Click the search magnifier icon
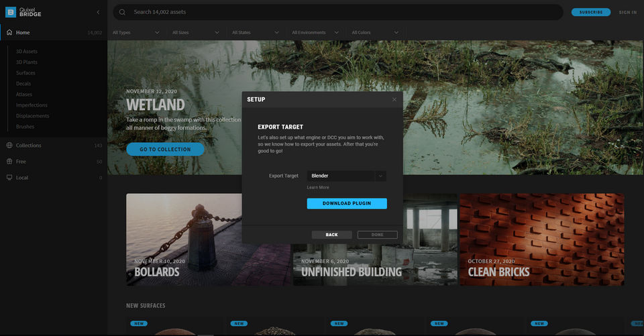Screen dimensions: 644x336 point(122,12)
